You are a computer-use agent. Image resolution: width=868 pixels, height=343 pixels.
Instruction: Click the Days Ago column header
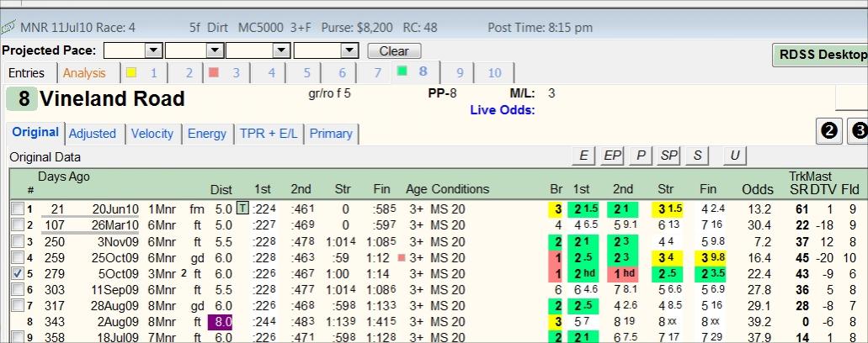64,177
